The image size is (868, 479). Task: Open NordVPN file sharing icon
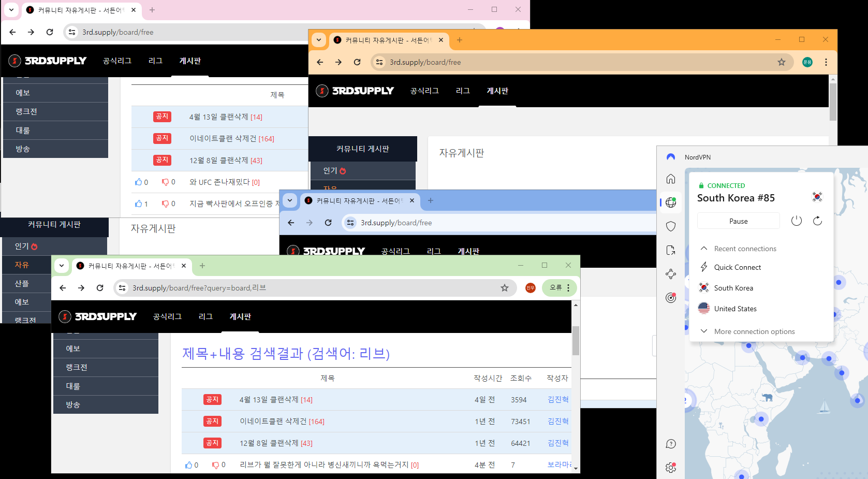click(671, 250)
